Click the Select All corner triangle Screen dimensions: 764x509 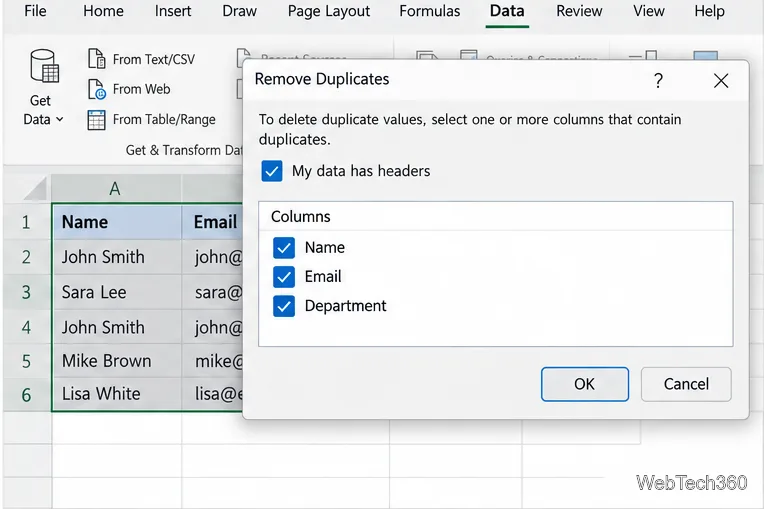35,189
